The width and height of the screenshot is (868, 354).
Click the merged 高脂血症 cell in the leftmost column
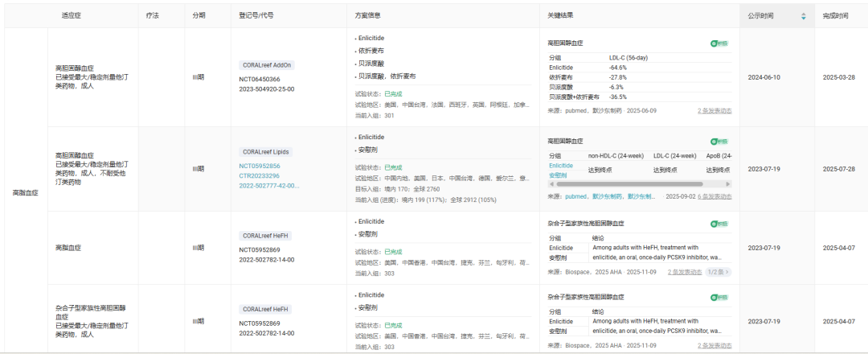click(26, 193)
